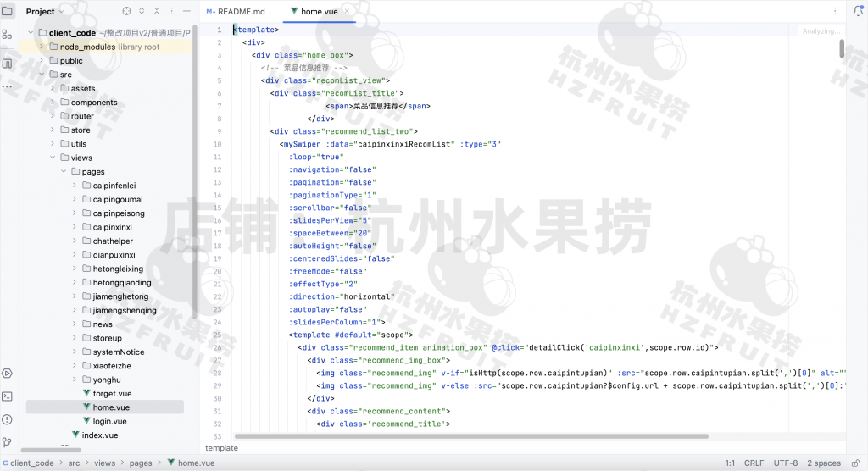Screen dimensions: 868x471
Task: Collapse the src folder
Action: click(42, 75)
